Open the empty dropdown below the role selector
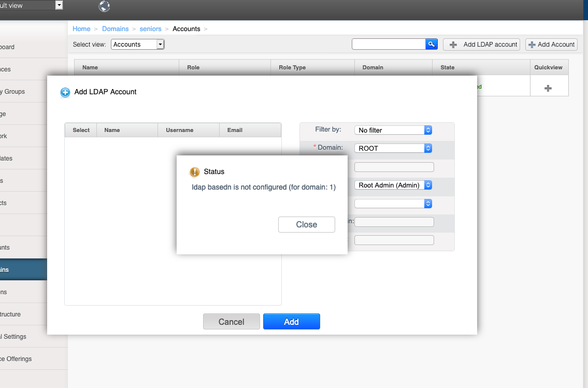The height and width of the screenshot is (388, 588). point(393,204)
